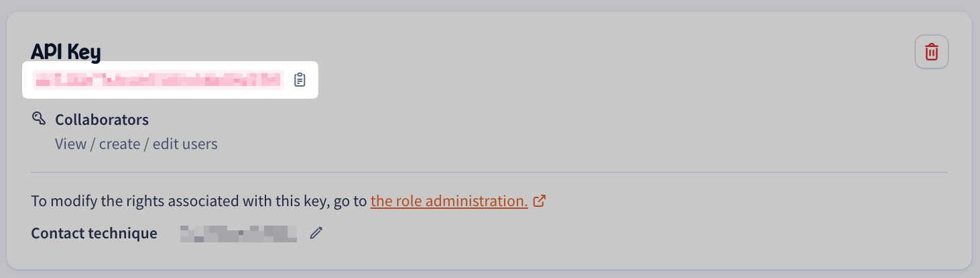This screenshot has height=278, width=980.
Task: Delete the API key with trash icon
Action: tap(931, 52)
